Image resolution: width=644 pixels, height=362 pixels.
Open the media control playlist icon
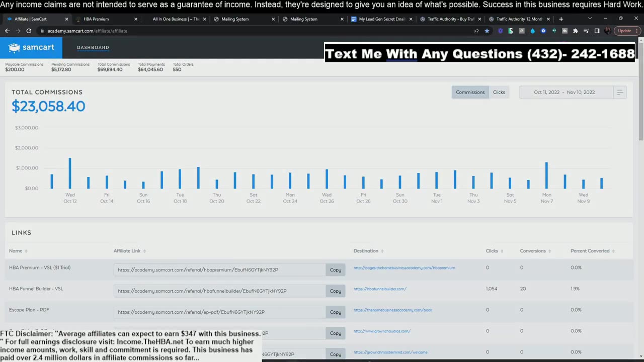(586, 31)
